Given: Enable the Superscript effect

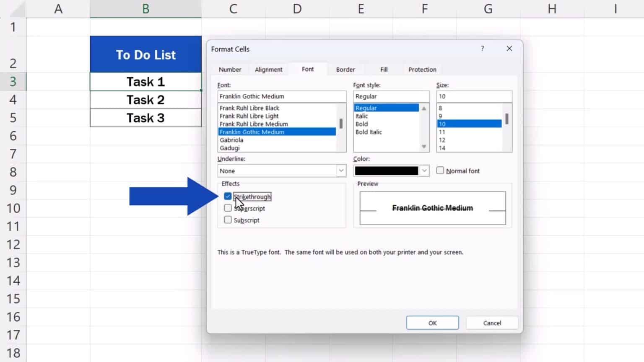Looking at the screenshot, I should [228, 208].
